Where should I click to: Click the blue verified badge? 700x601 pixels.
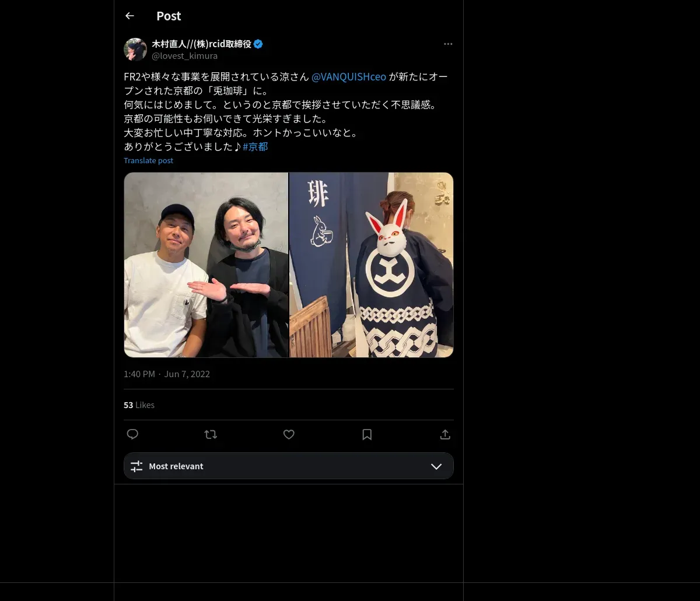coord(258,44)
